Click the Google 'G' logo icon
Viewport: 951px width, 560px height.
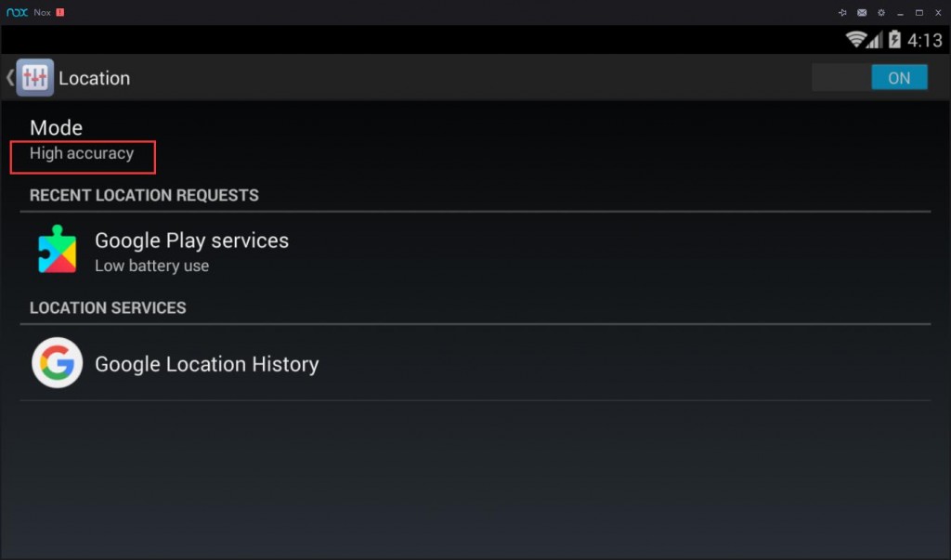pyautogui.click(x=57, y=363)
